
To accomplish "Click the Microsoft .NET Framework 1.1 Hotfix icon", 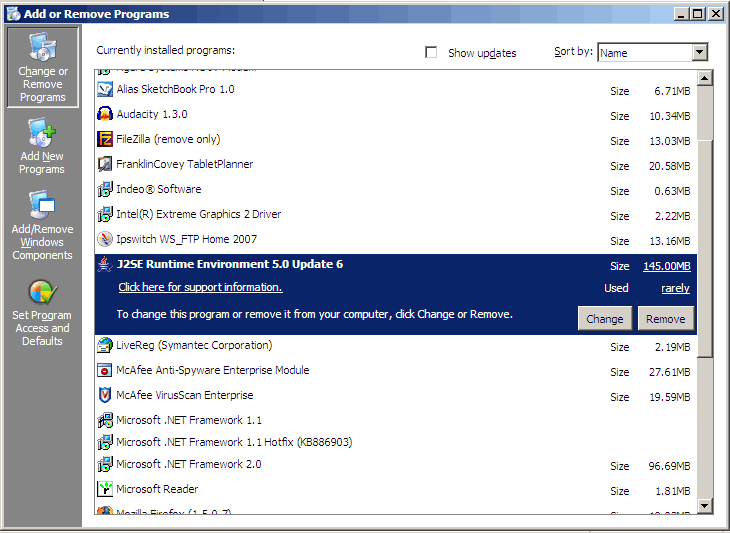I will click(105, 442).
